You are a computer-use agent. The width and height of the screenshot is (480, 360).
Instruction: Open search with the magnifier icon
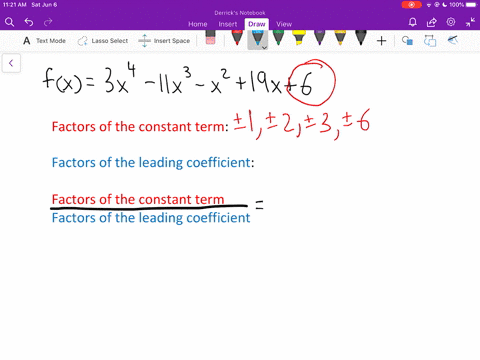coord(10,22)
